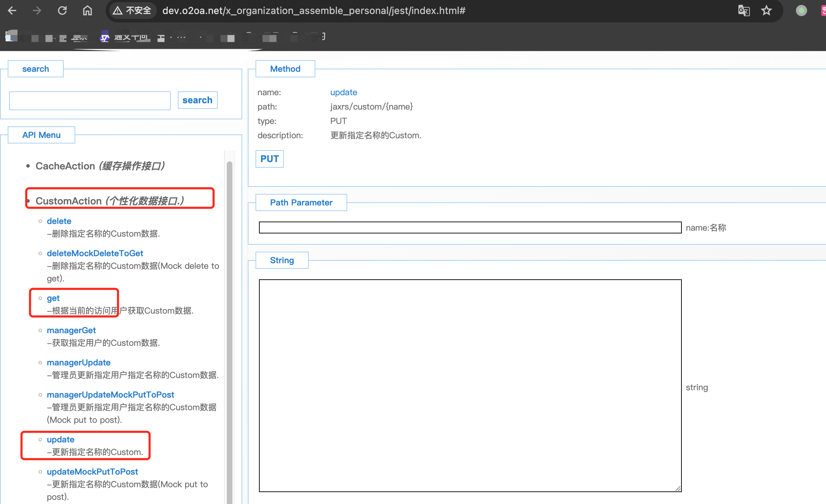This screenshot has height=504, width=826.
Task: Click the green profile circle icon
Action: click(801, 10)
